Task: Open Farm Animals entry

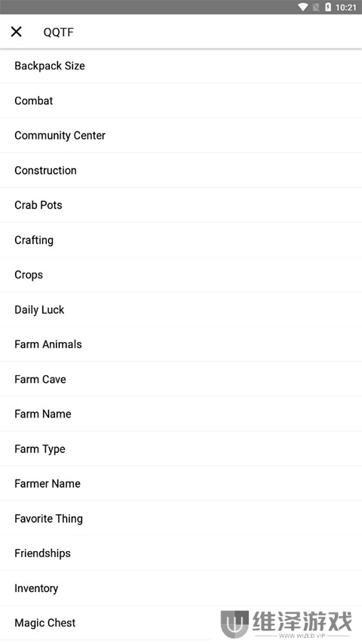Action: click(x=181, y=344)
